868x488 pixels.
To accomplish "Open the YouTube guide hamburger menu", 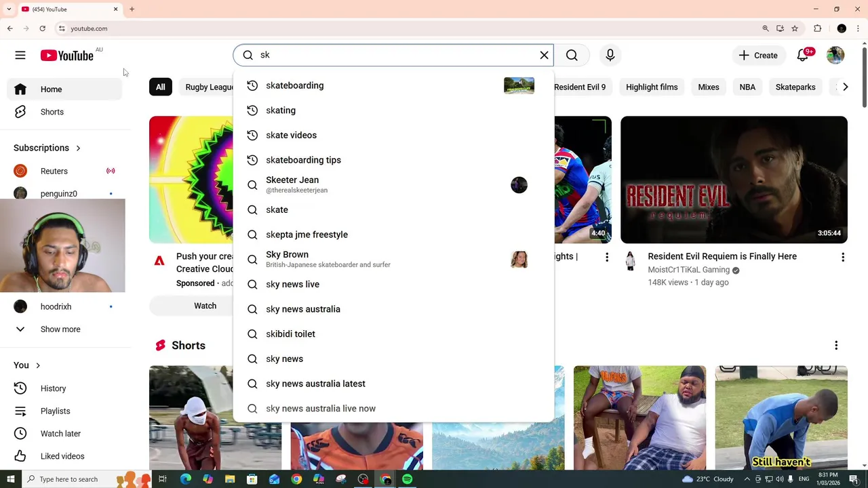I will point(20,56).
